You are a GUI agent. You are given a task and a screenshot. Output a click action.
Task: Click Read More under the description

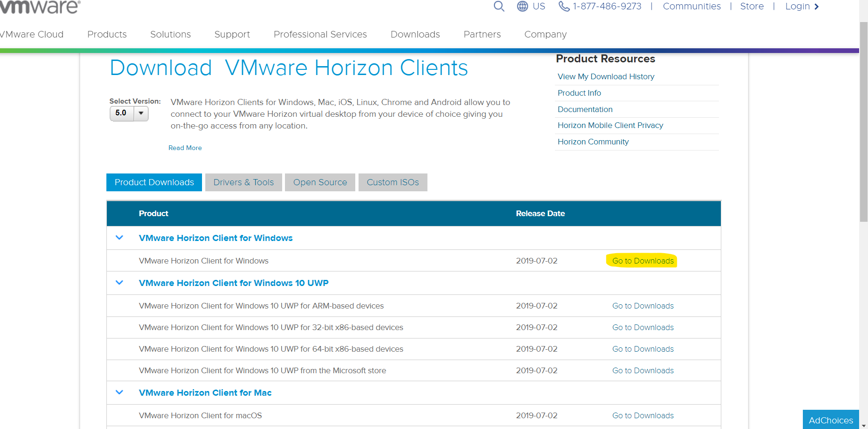point(185,147)
